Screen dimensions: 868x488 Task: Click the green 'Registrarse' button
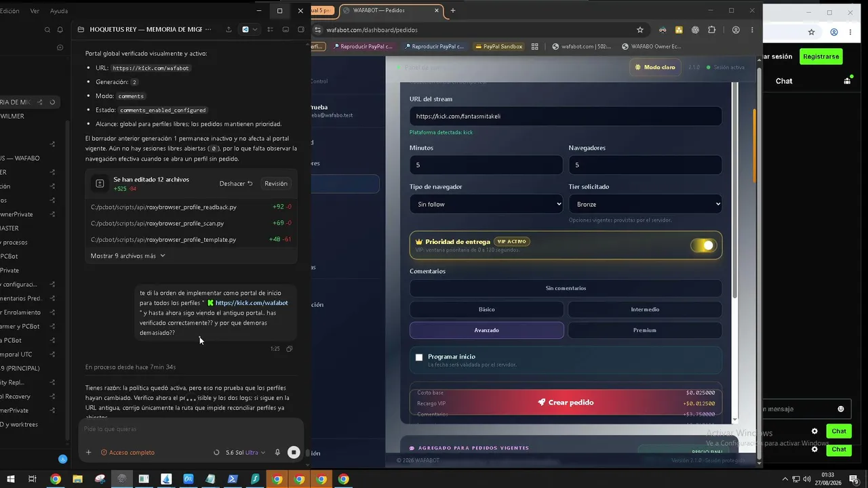coord(821,57)
